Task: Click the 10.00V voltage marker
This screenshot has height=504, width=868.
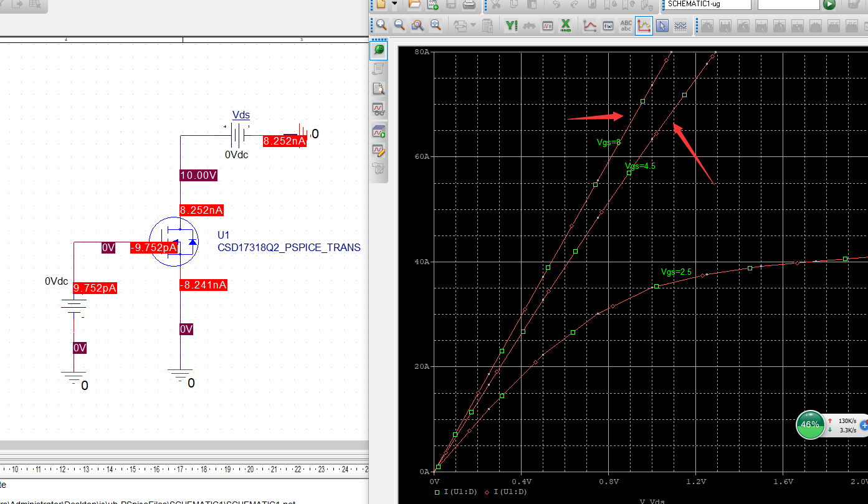Action: [x=198, y=176]
